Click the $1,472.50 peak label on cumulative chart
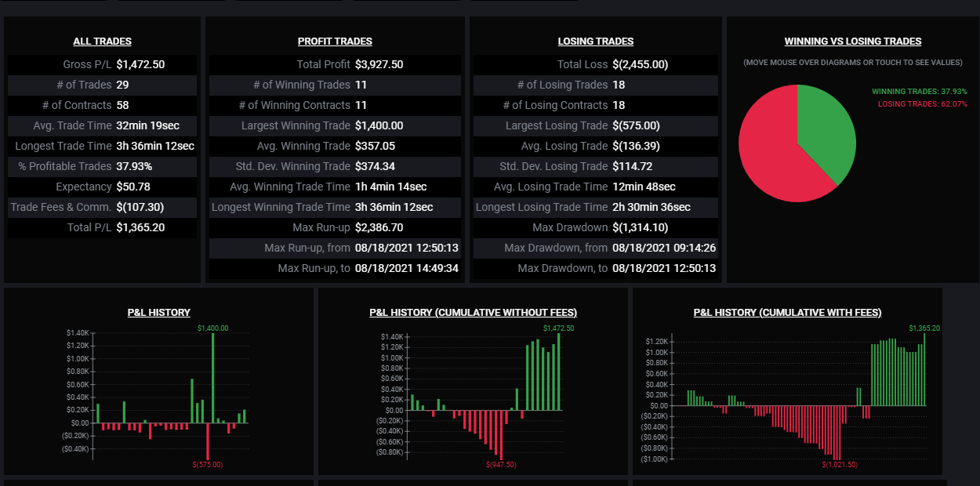980x486 pixels. (x=558, y=328)
